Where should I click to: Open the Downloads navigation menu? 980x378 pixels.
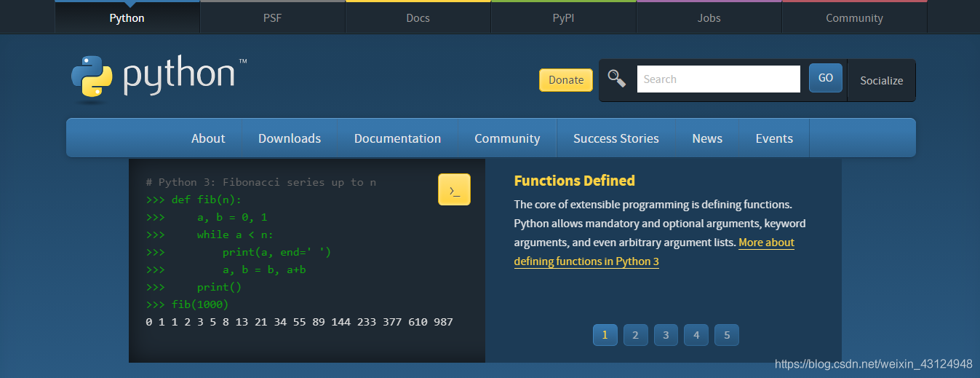(x=290, y=138)
